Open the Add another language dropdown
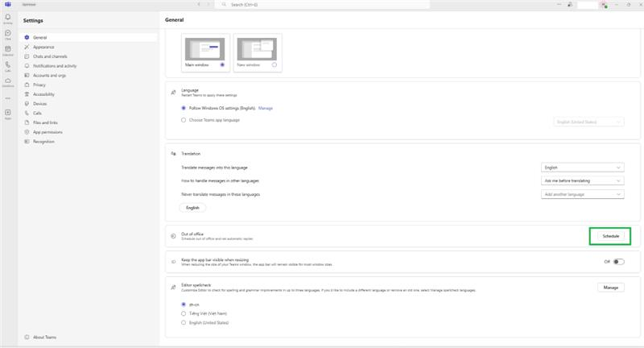 (x=582, y=194)
